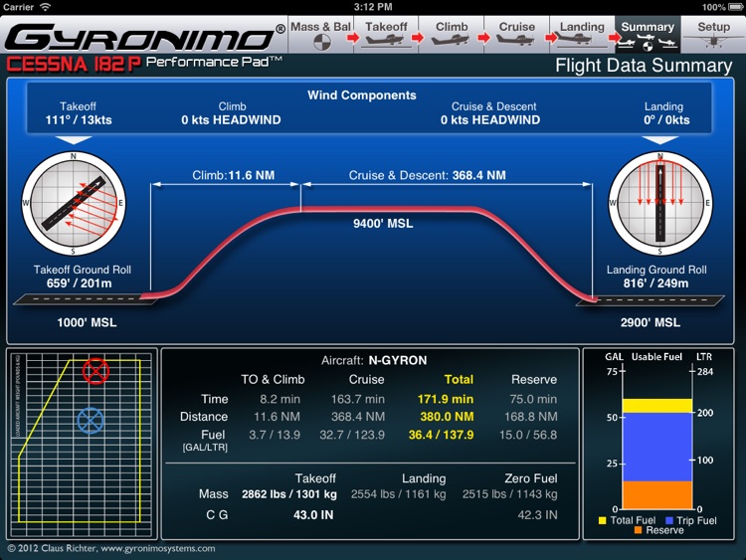Tap cruise fuel 32.7 / 123.9
Screen dimensions: 746x560
point(352,435)
